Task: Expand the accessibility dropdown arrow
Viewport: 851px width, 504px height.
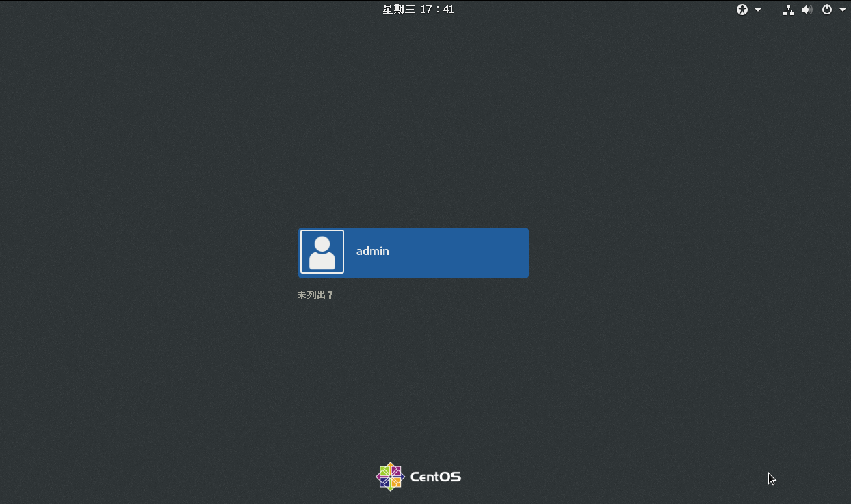Action: click(x=758, y=10)
